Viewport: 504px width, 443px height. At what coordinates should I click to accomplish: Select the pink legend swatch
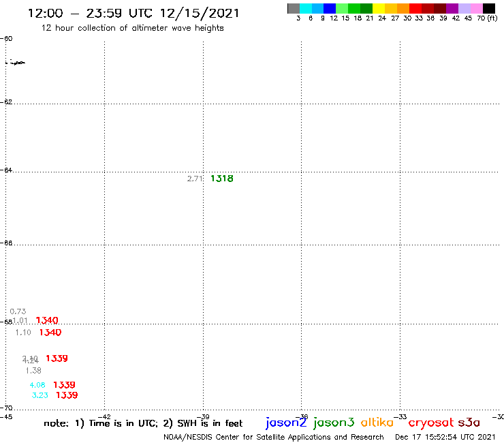click(x=476, y=9)
